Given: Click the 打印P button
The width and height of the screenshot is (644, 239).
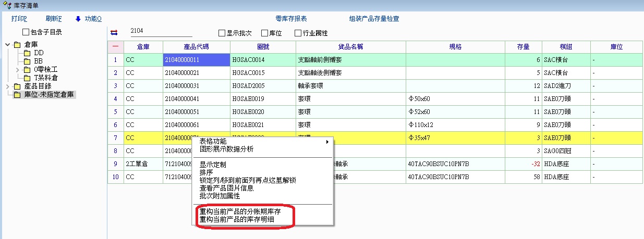Looking at the screenshot, I should pos(19,19).
